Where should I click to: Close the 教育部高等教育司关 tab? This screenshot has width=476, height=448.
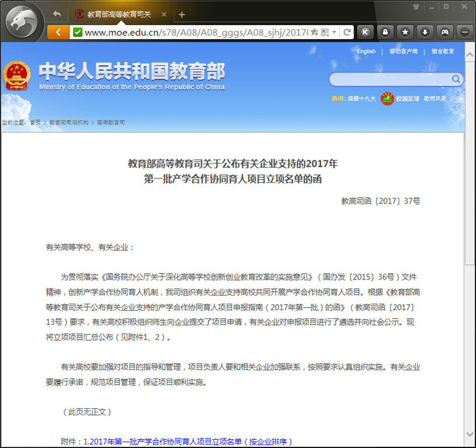164,14
